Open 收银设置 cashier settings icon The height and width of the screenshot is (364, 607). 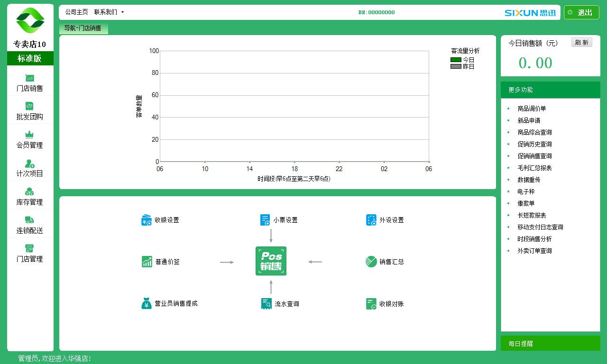(147, 220)
